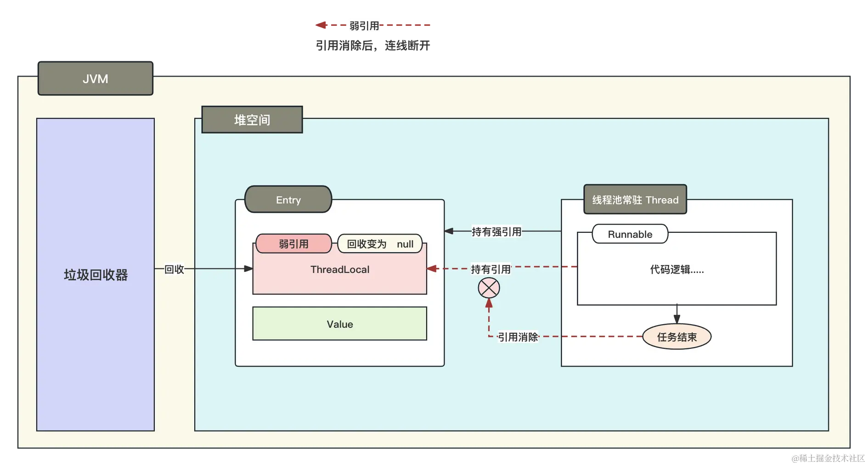This screenshot has width=868, height=466.
Task: Expand the 堆空间 section header
Action: (252, 120)
